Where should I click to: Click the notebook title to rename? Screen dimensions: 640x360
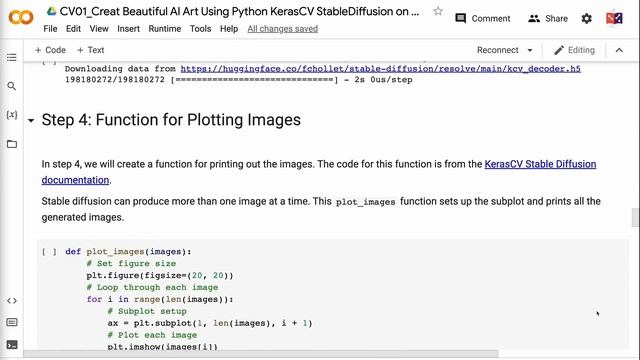239,11
